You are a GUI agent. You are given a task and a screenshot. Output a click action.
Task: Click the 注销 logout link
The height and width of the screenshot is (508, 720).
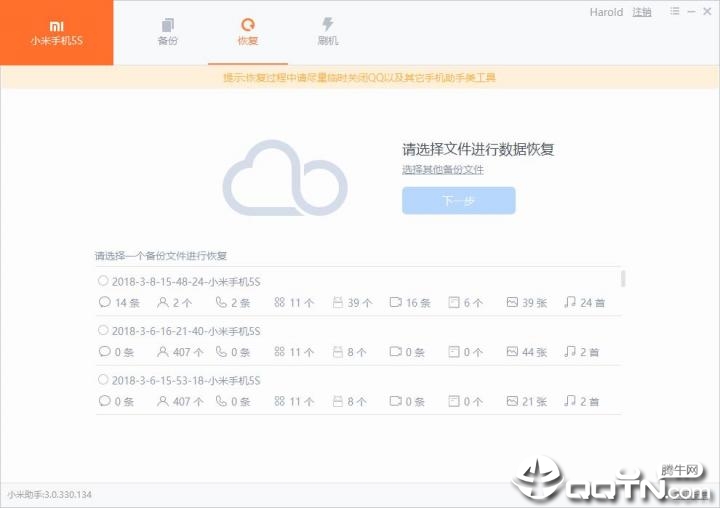click(x=641, y=12)
